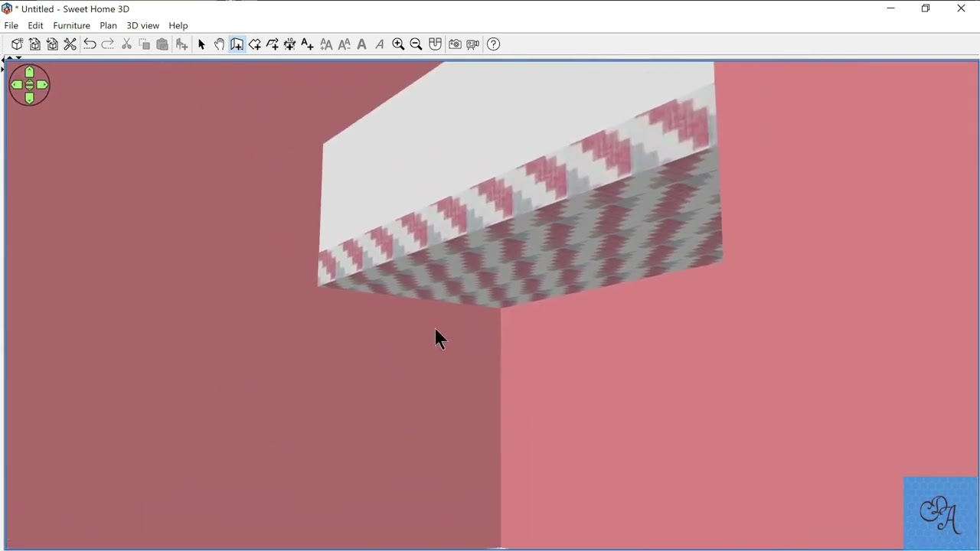Create a photo with the camera icon
The height and width of the screenshot is (551, 980).
(455, 44)
